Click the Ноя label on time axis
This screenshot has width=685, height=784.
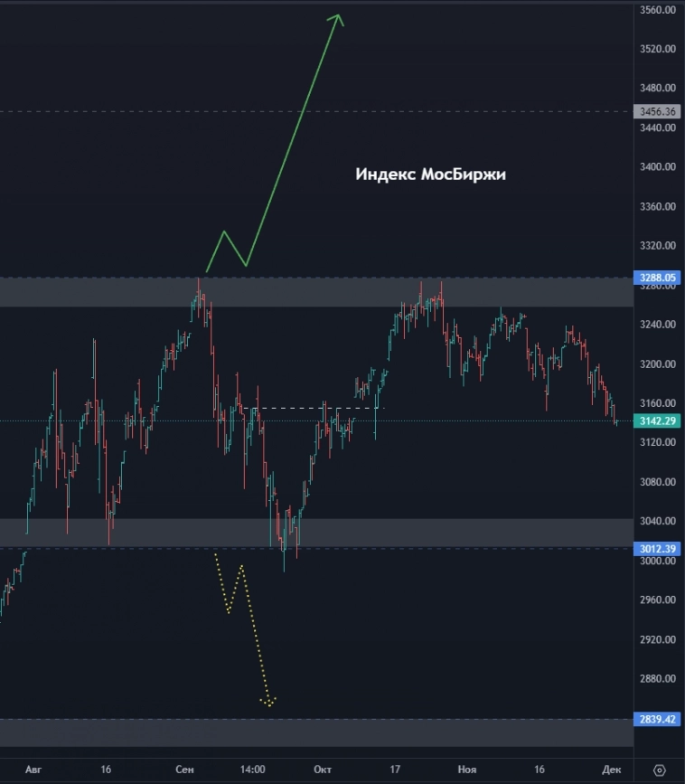[466, 770]
